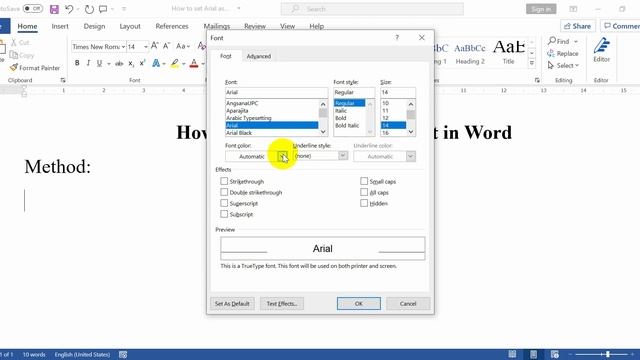Enable the Superscript checkbox
Viewport: 640px width, 360px height.
coord(224,203)
